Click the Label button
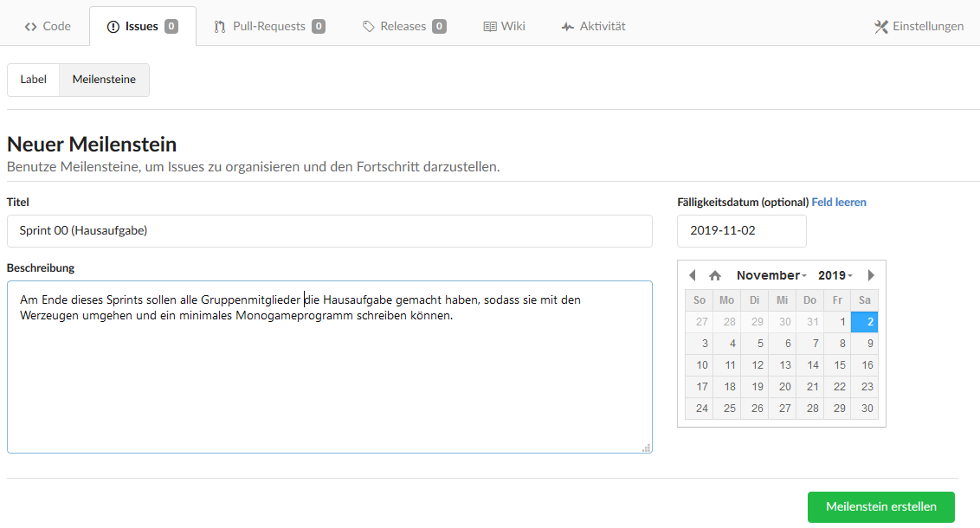The image size is (980, 528). point(34,80)
